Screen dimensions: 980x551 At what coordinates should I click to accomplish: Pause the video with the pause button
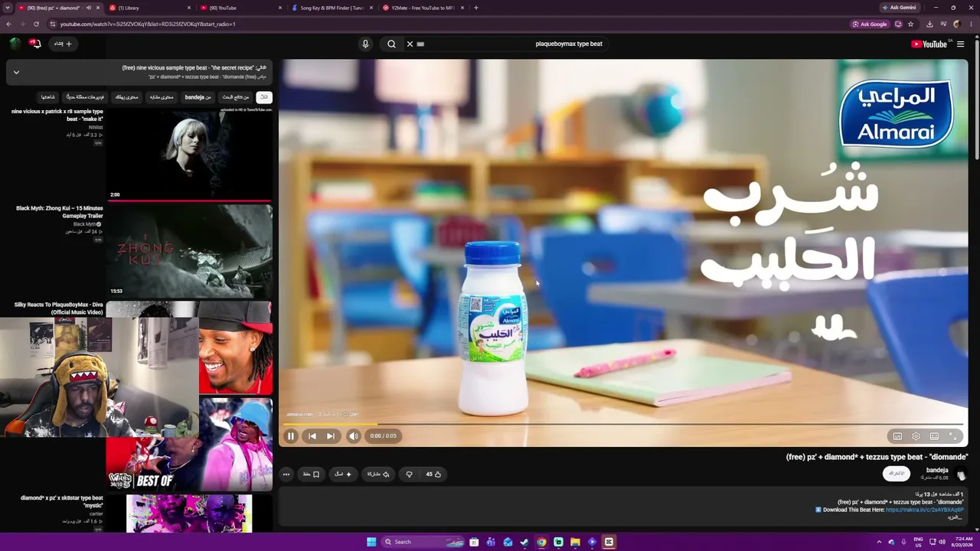(x=291, y=436)
